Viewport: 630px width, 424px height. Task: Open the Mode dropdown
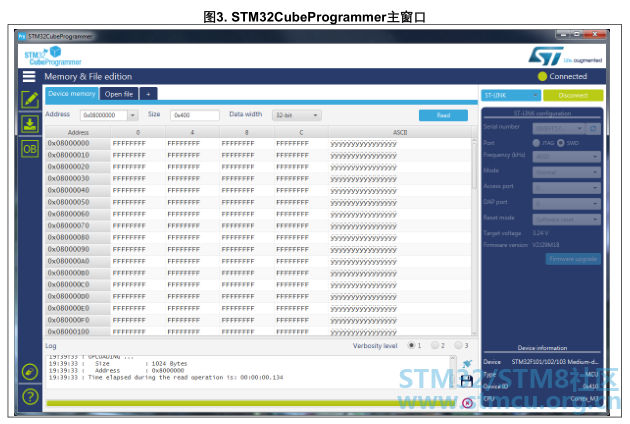(x=567, y=172)
